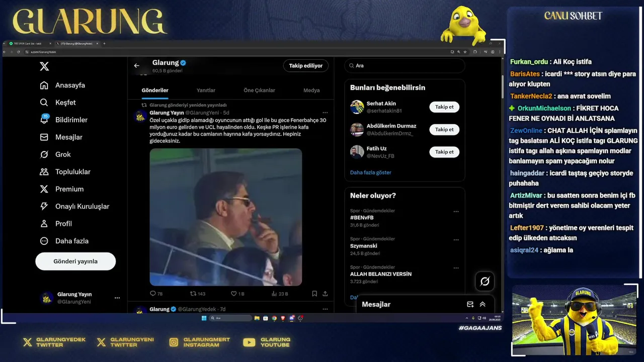The image size is (644, 362).
Task: Open new browser tab
Action: point(104,44)
